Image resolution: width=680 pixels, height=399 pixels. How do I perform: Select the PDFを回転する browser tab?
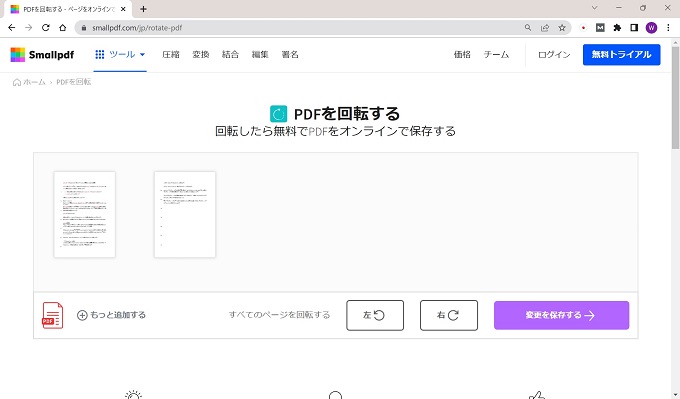(x=68, y=9)
